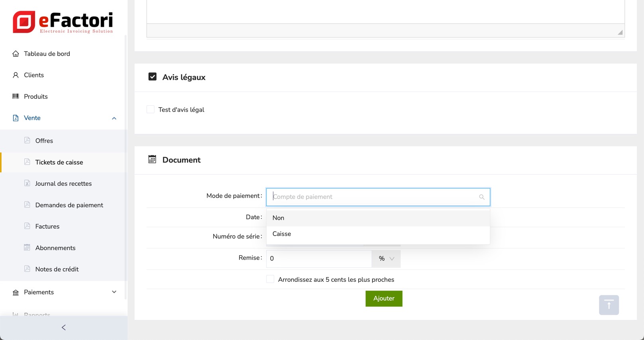Click the search icon in payment field
This screenshot has width=644, height=340.
(x=481, y=197)
